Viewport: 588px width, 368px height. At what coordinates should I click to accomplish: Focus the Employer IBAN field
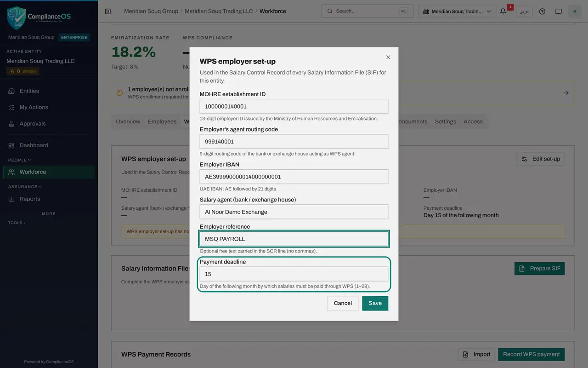click(294, 177)
